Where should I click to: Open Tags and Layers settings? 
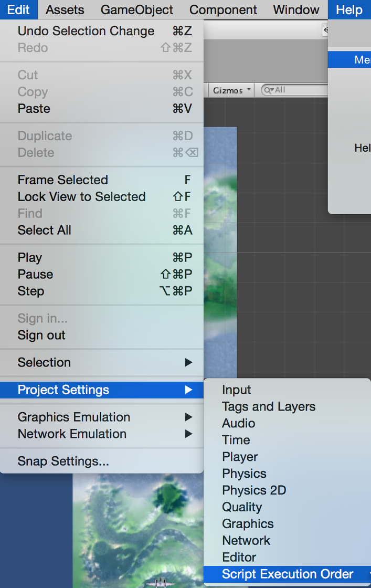click(x=269, y=407)
